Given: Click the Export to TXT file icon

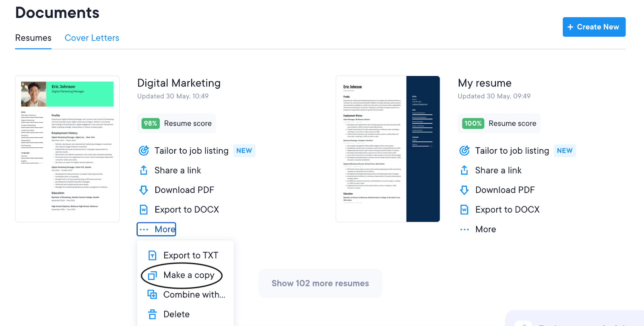Looking at the screenshot, I should coord(153,256).
